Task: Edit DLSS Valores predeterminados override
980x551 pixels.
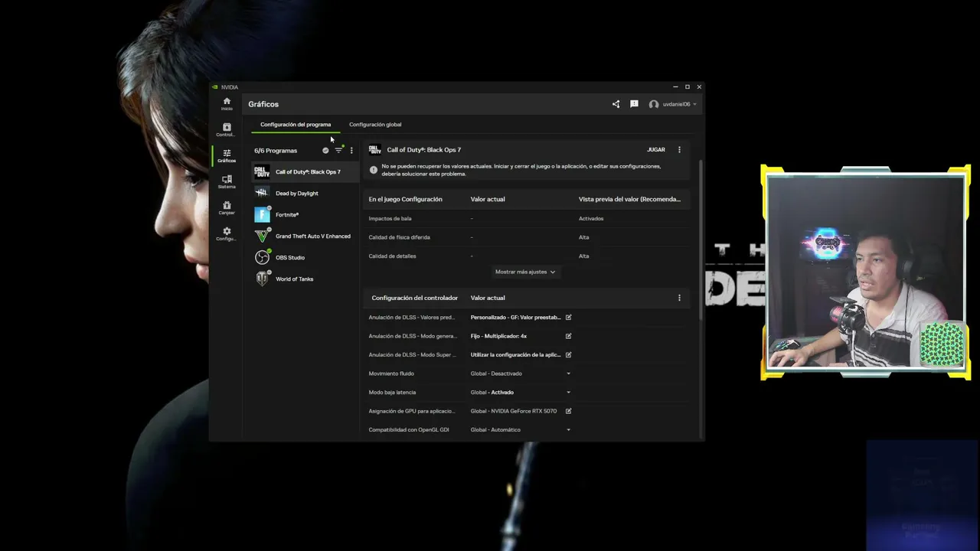Action: click(568, 317)
